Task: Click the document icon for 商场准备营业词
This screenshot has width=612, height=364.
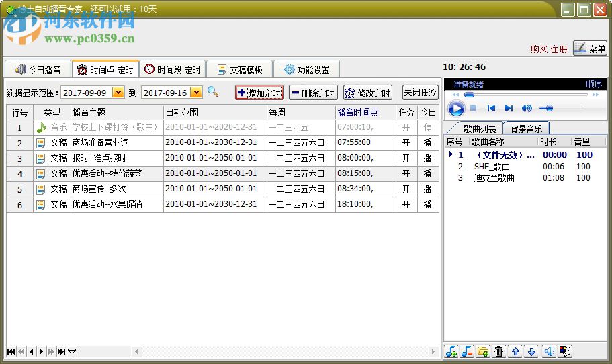Action: coord(40,143)
